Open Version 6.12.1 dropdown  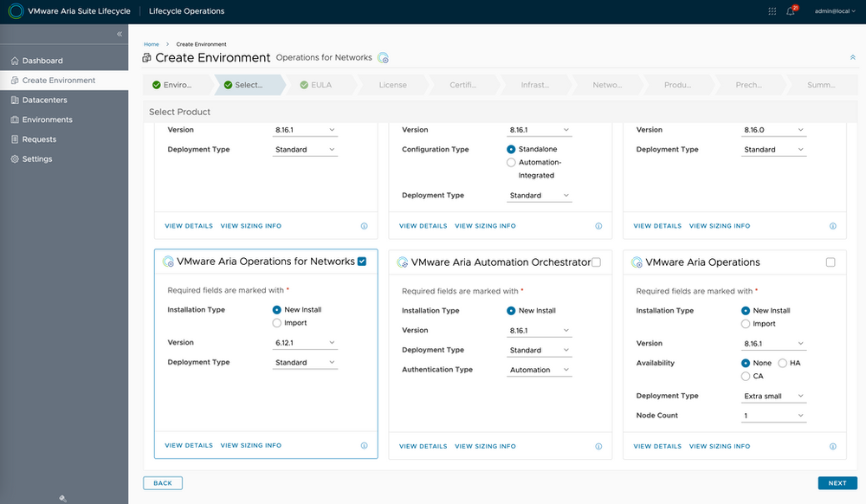point(305,343)
